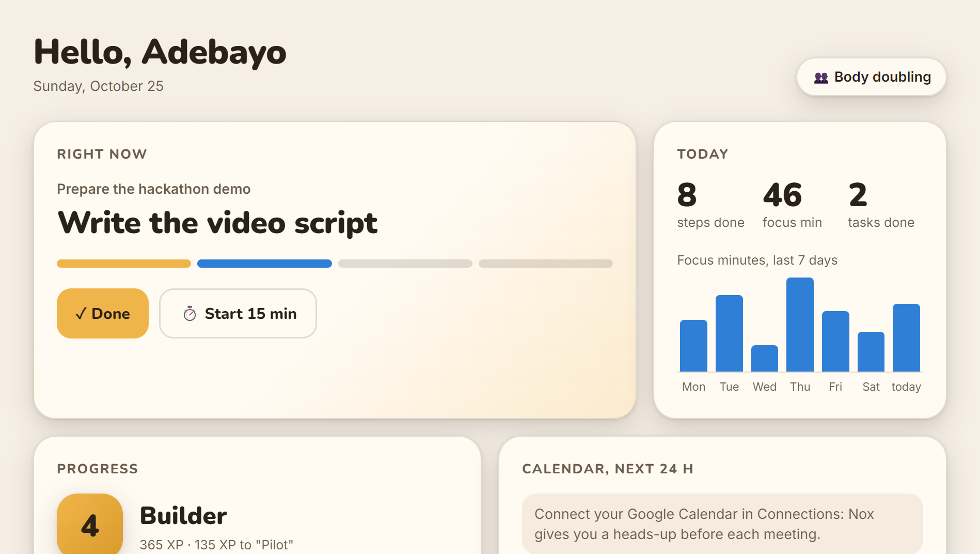Mark the current step as Done
980x554 pixels.
pos(103,313)
